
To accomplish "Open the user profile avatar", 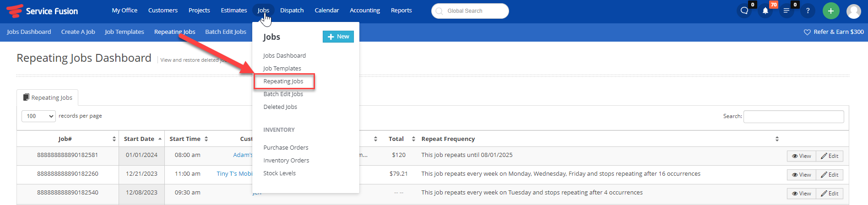I will point(854,11).
